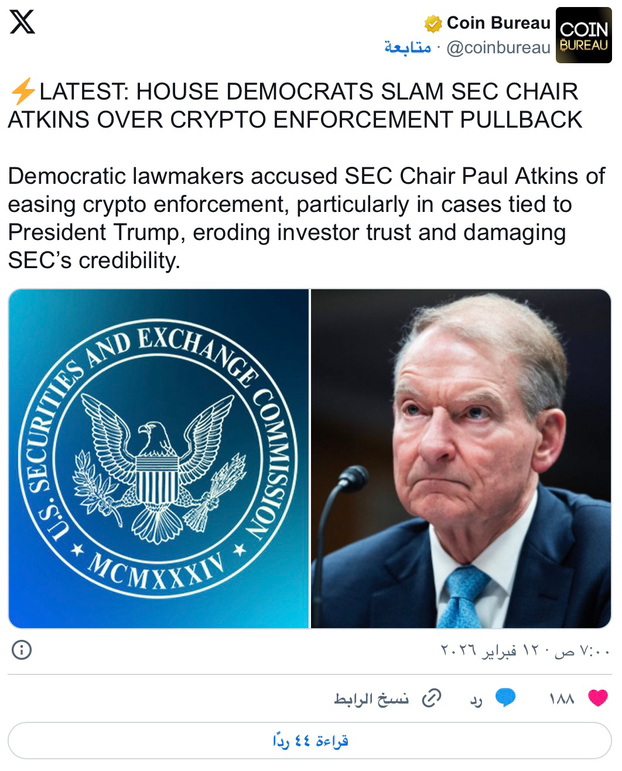Click the رد reply label
Viewport: 622px width, 771px height.
point(477,699)
